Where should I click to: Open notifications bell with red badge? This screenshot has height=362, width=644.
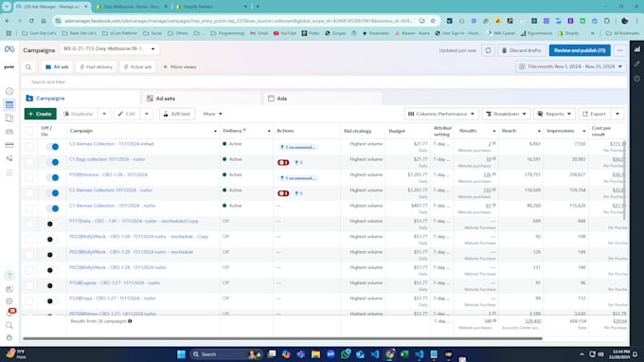coord(9,313)
